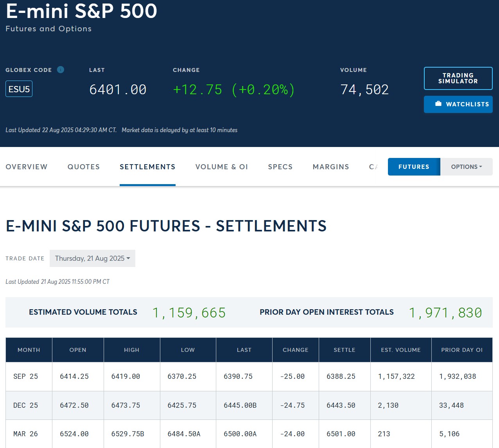Click the E-MINI S&P 500 FUTURES - SETTLEMENTS heading

coord(166,226)
